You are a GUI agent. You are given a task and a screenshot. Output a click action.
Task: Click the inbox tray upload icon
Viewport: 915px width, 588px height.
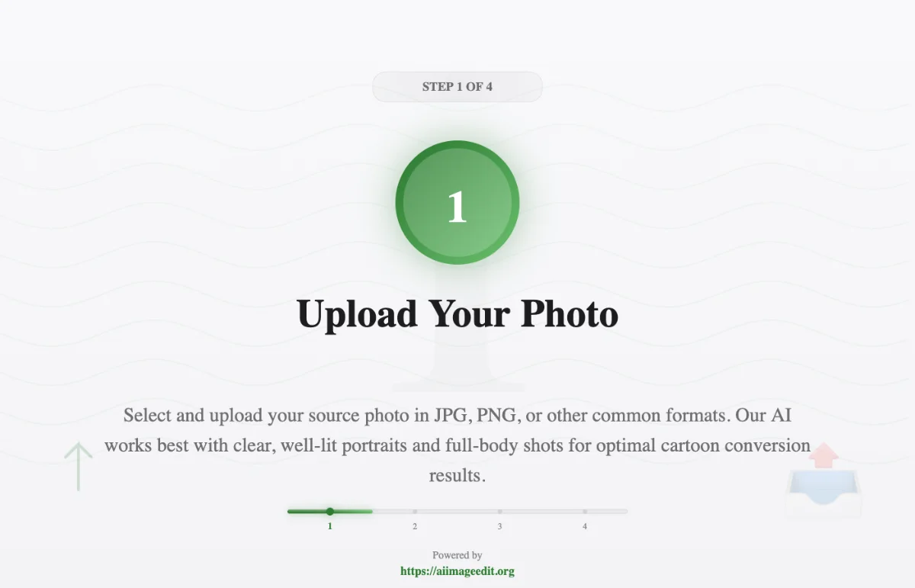[823, 492]
